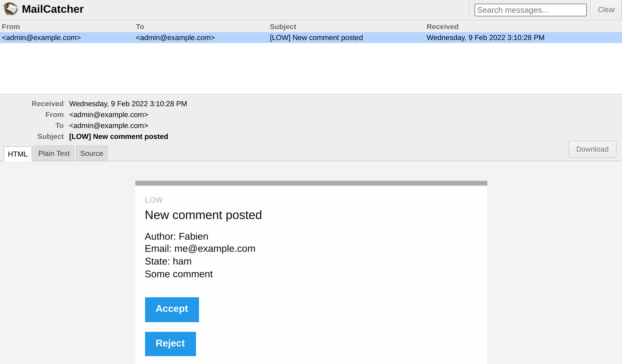This screenshot has width=622, height=364.
Task: Download the selected email message
Action: (x=592, y=149)
